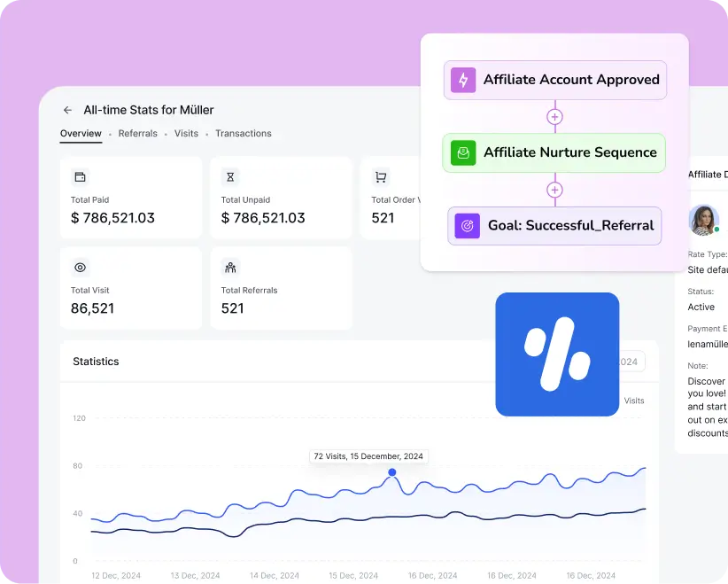Click the people icon on Total Referrals card
The width and height of the screenshot is (728, 584).
(x=230, y=268)
